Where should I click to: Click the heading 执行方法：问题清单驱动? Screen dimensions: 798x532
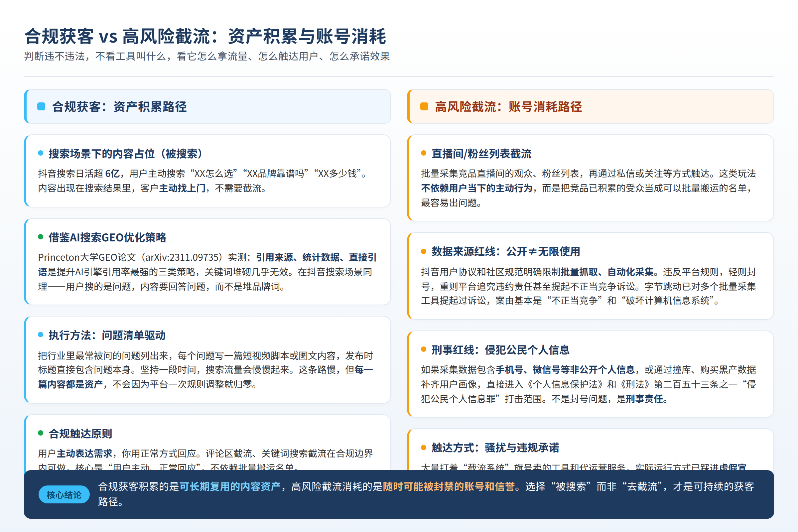point(107,335)
